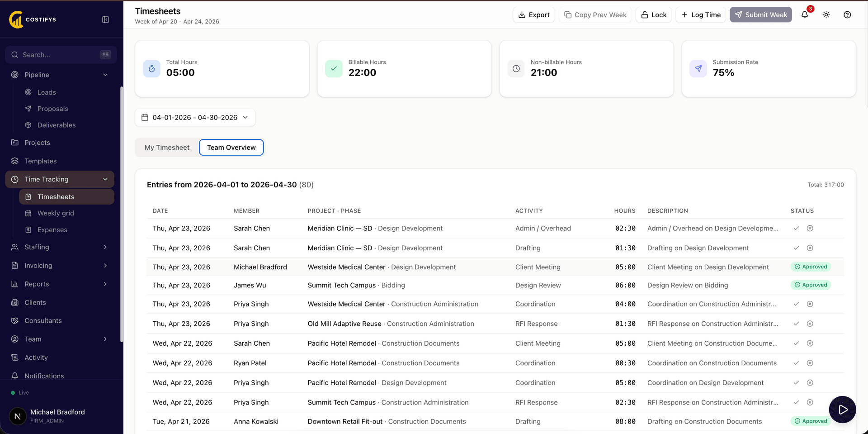Click the Costifys logo

[x=33, y=19]
